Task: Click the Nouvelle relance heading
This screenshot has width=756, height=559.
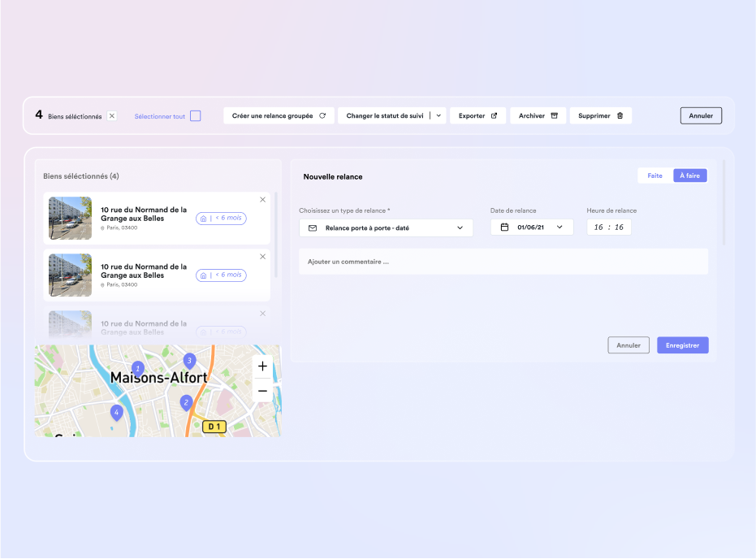Action: click(x=333, y=177)
